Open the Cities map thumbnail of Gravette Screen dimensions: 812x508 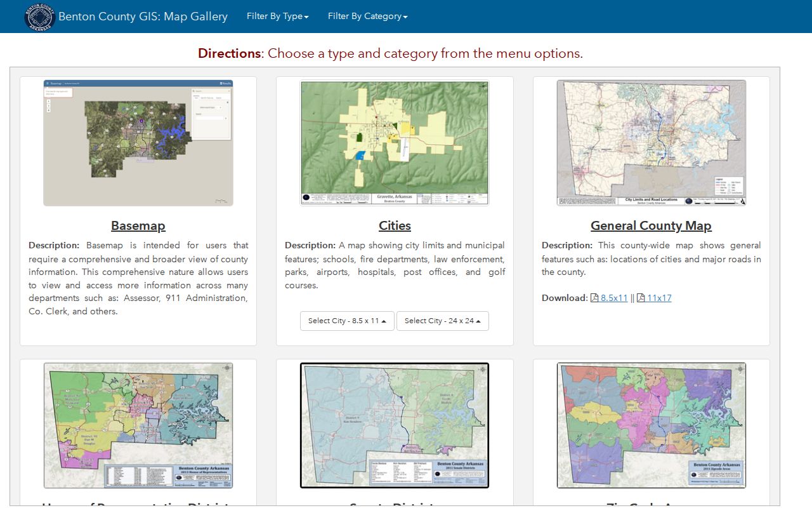(x=395, y=143)
